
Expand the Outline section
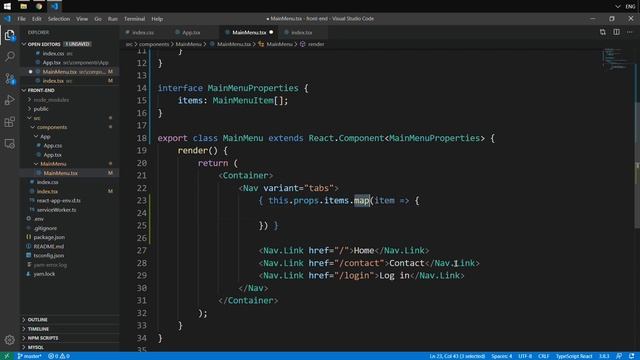click(x=69, y=320)
